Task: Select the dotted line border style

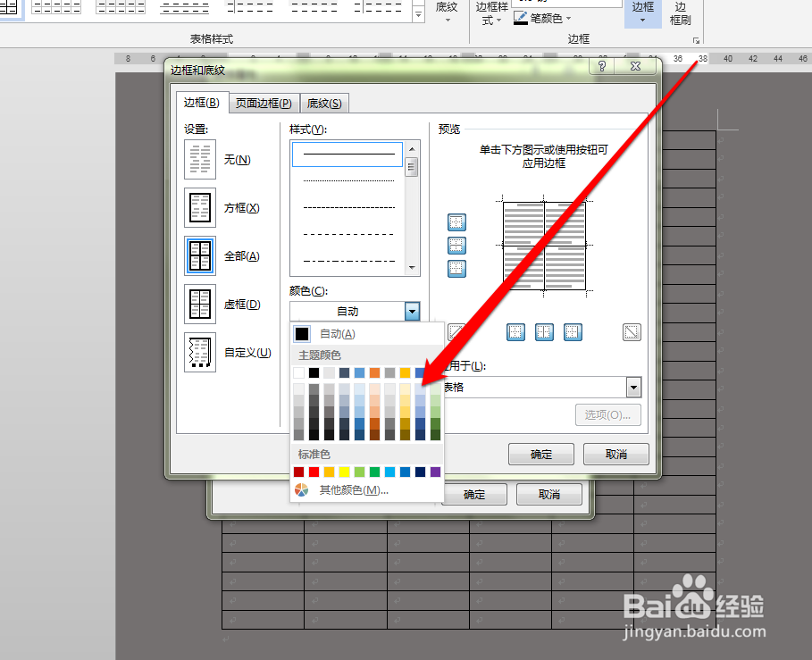Action: coord(348,180)
